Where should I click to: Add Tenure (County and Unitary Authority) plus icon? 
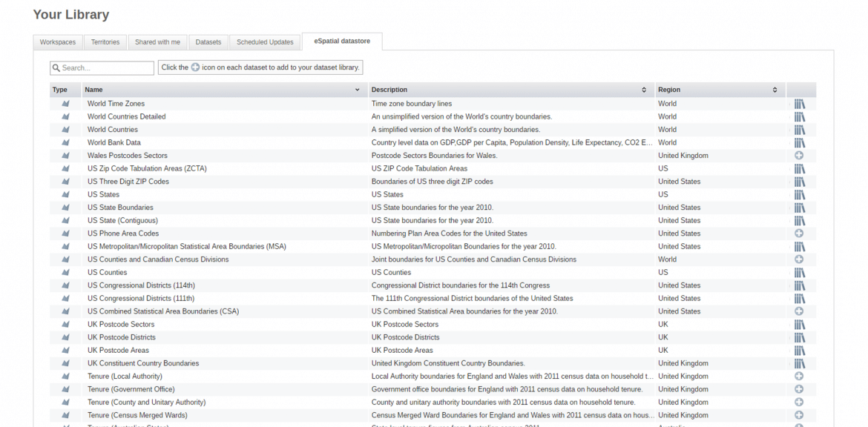click(799, 402)
